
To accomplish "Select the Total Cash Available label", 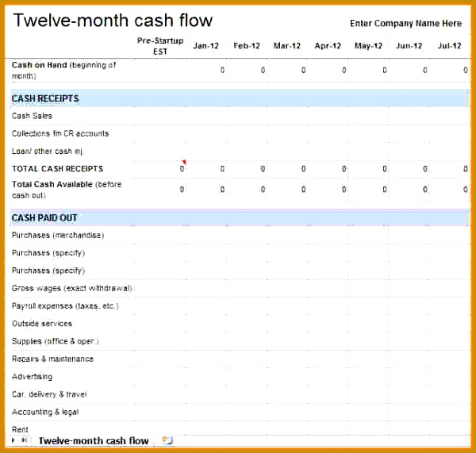I will coord(67,190).
